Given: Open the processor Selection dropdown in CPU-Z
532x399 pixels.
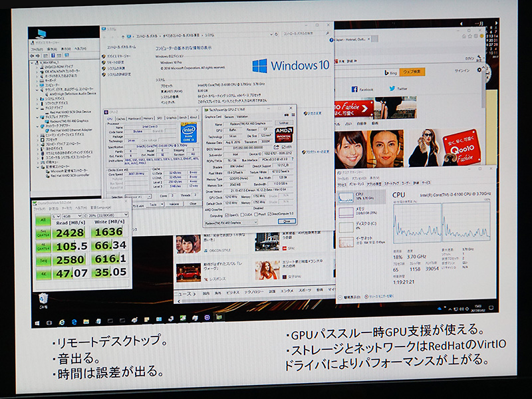Looking at the screenshot, I should (x=138, y=197).
